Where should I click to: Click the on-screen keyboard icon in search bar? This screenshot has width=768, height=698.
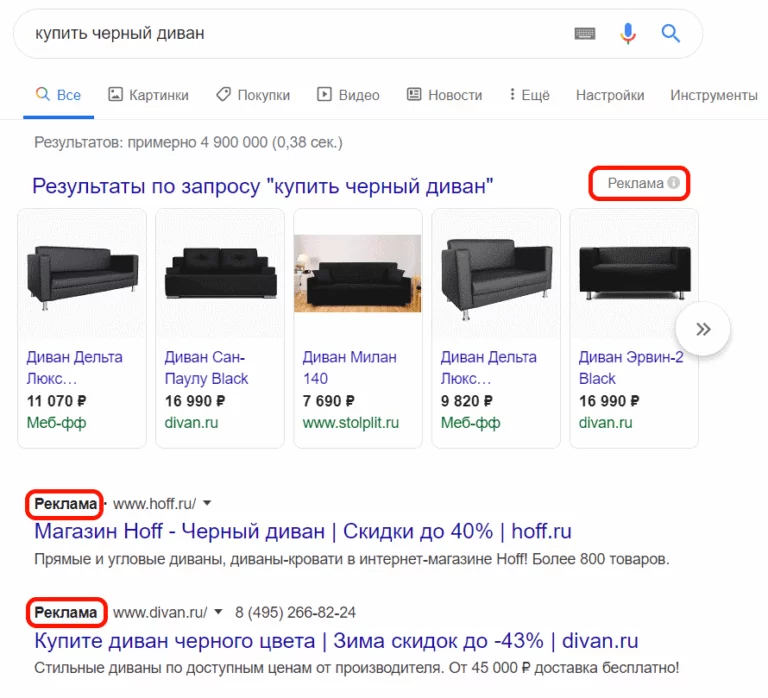(584, 33)
